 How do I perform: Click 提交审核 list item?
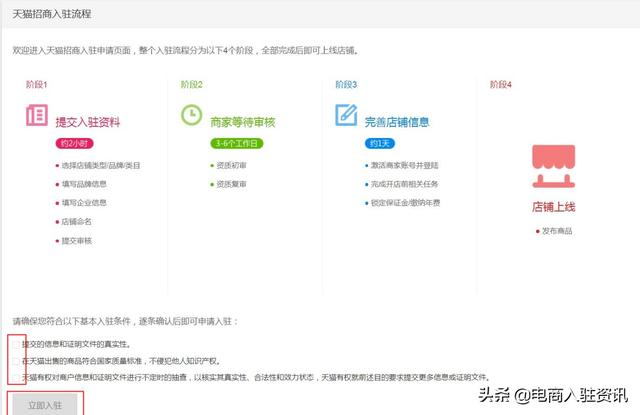click(x=76, y=241)
